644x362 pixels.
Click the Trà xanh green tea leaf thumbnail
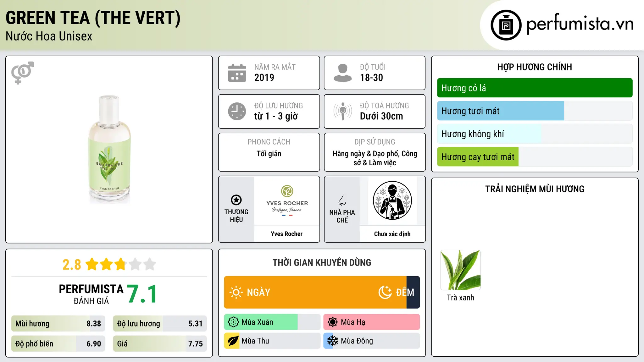460,270
